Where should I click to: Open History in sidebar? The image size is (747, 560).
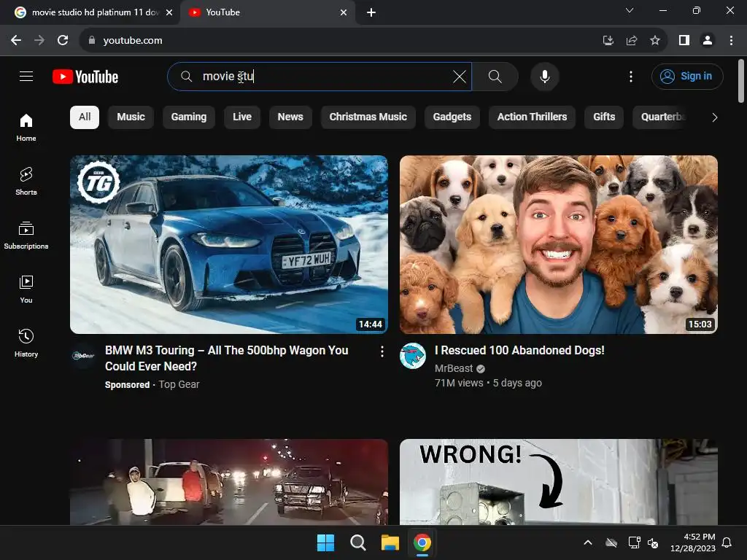tap(26, 343)
